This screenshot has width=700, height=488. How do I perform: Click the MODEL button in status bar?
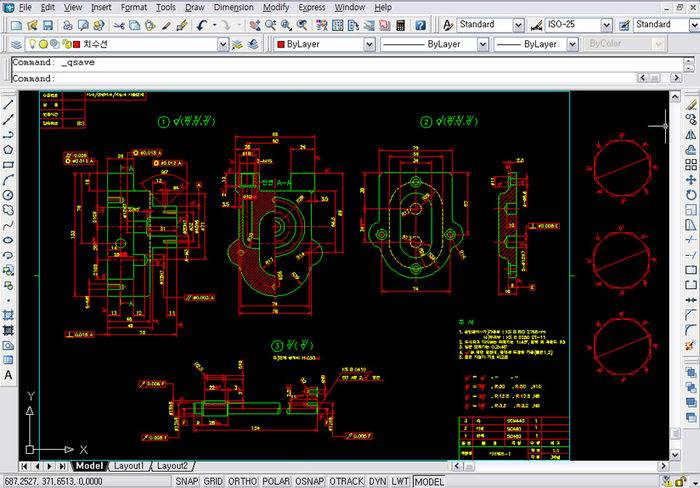pos(429,481)
